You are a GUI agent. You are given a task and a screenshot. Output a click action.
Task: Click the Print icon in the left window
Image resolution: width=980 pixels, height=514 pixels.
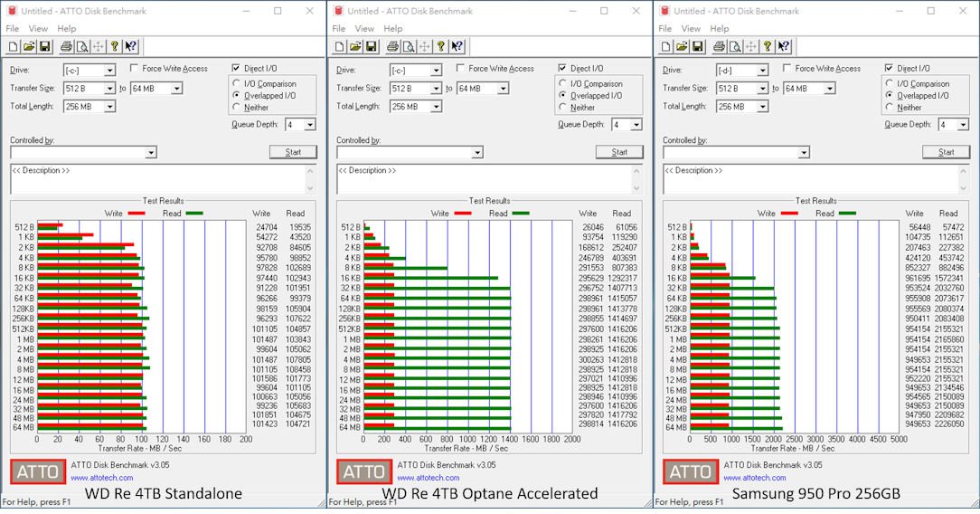point(66,46)
